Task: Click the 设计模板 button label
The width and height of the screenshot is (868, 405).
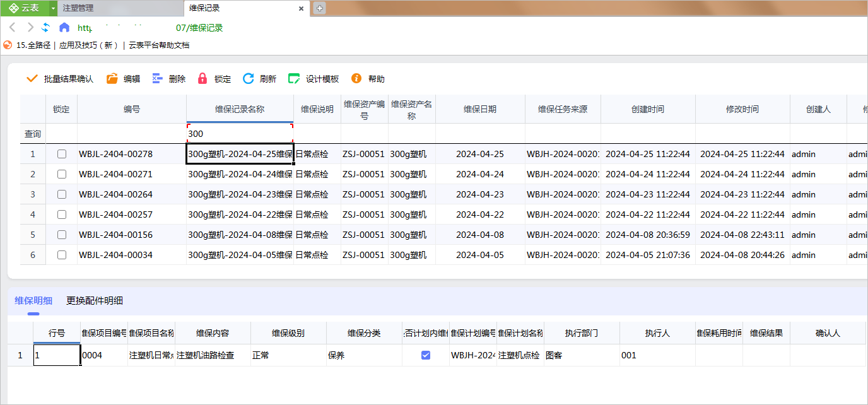Action: [322, 79]
